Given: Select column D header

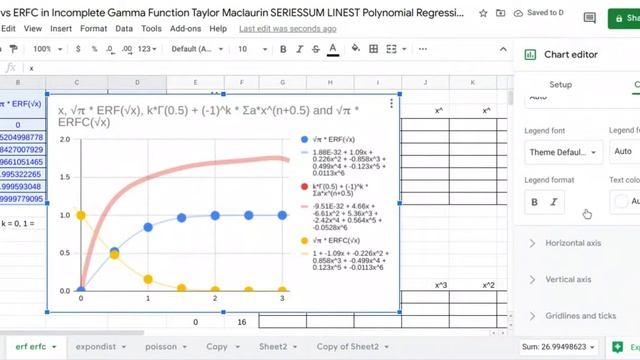Looking at the screenshot, I should [x=137, y=82].
